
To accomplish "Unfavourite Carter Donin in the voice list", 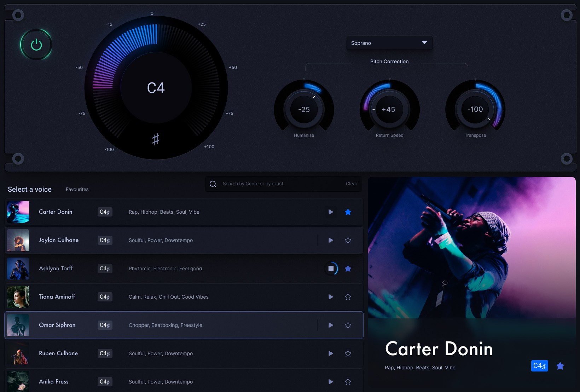I will coord(348,212).
